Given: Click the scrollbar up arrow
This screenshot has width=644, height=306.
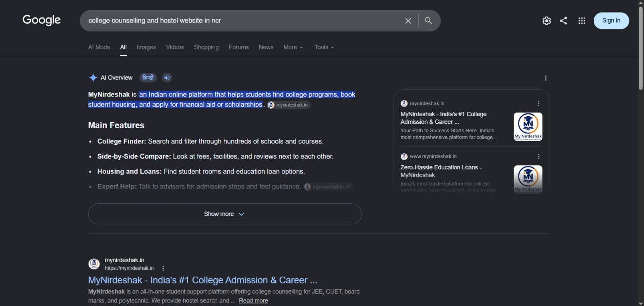Looking at the screenshot, I should pos(641,2).
